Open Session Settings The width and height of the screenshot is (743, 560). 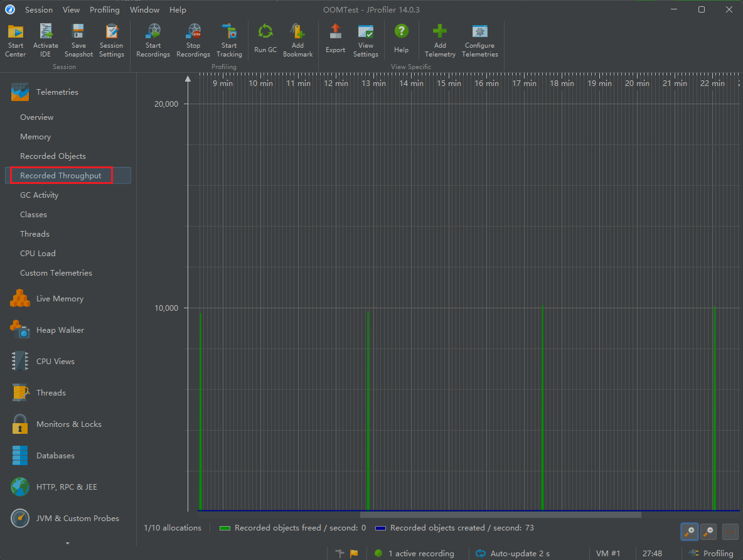click(x=111, y=41)
